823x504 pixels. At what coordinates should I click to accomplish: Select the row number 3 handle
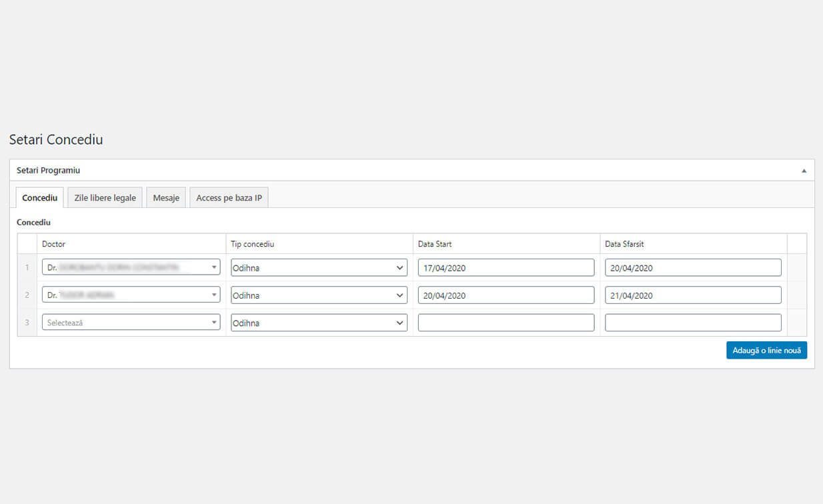click(27, 323)
